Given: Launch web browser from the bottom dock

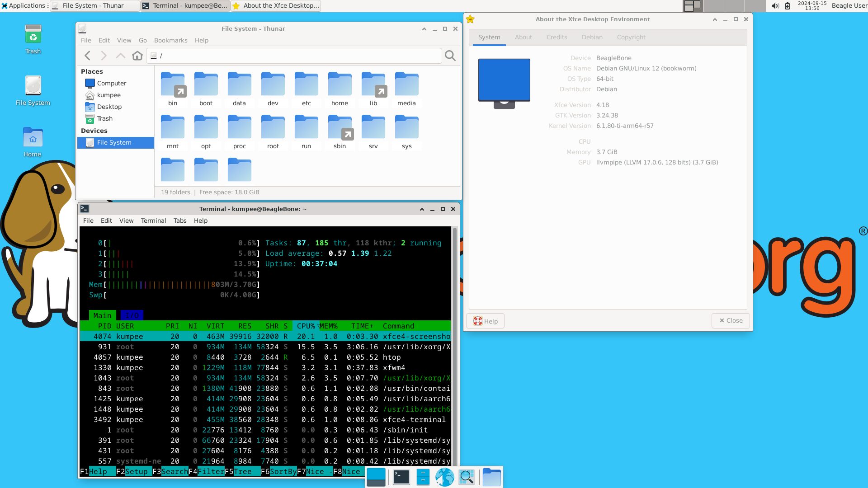Looking at the screenshot, I should 444,477.
